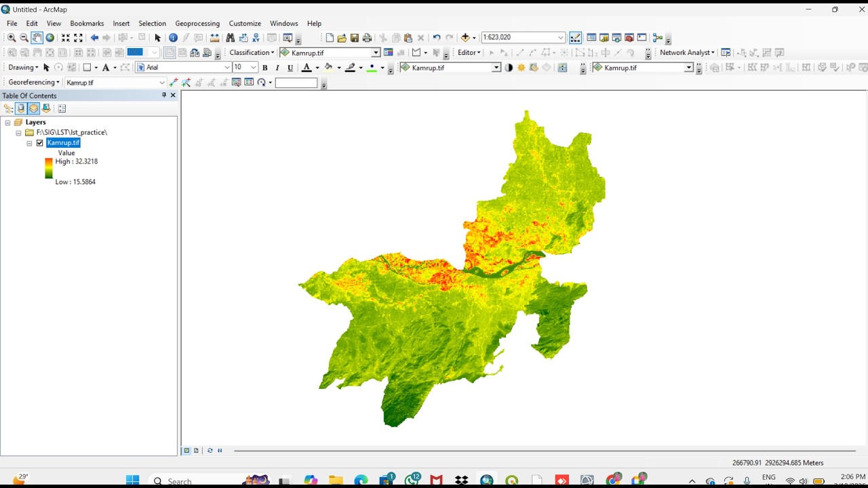Click the Contrast tool on Image Analysis toolbar

[509, 68]
